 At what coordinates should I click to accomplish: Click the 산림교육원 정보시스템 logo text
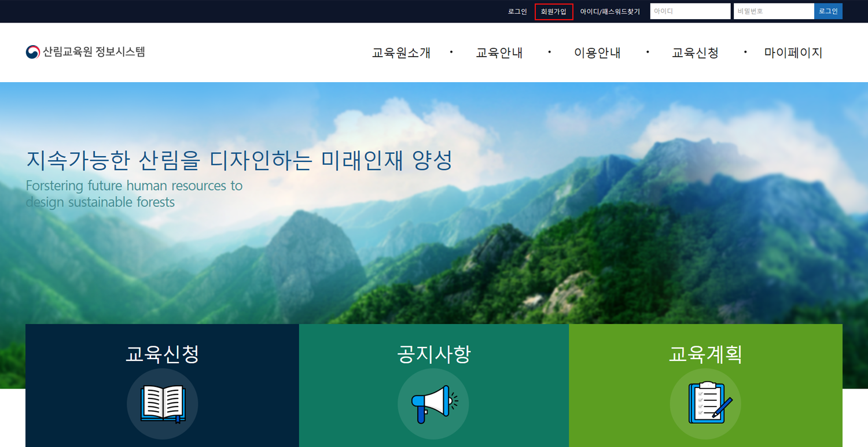[94, 51]
